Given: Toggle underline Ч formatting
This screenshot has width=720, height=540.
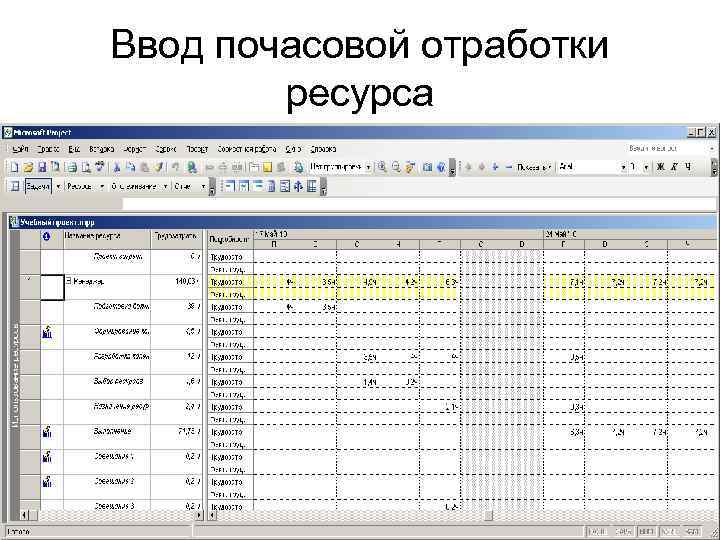Looking at the screenshot, I should click(x=688, y=167).
